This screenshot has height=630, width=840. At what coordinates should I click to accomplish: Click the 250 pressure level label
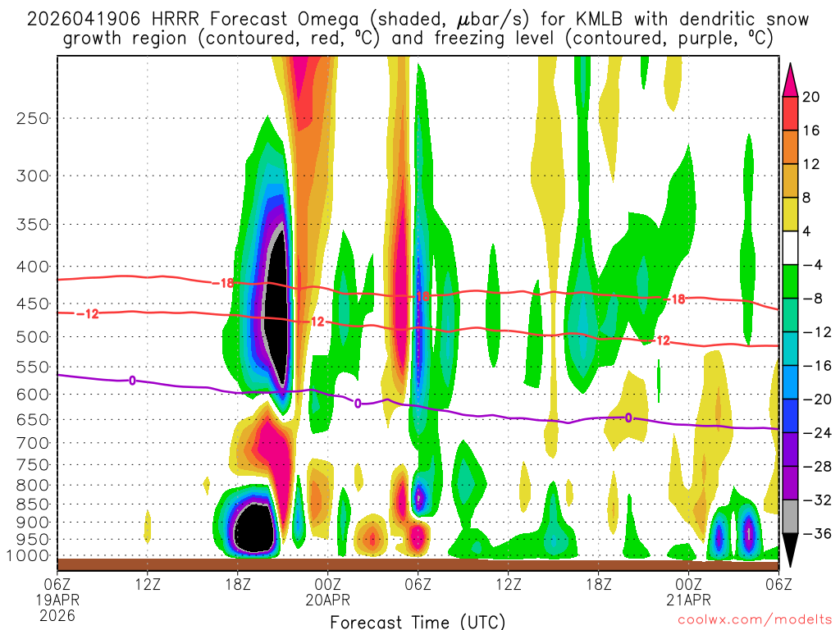click(x=33, y=118)
